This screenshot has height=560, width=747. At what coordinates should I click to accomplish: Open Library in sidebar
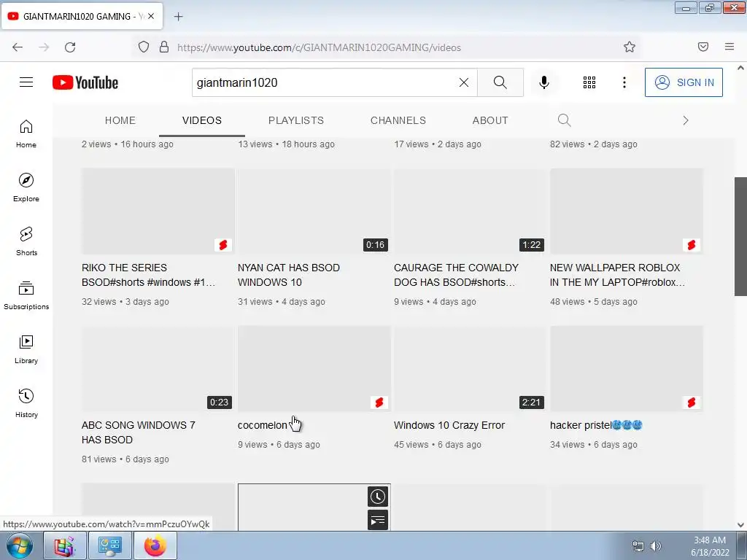(26, 349)
